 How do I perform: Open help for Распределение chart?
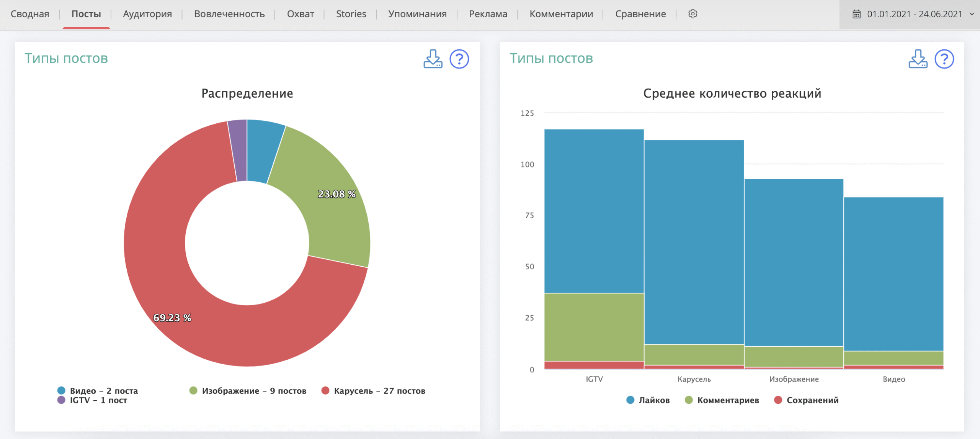coord(459,59)
